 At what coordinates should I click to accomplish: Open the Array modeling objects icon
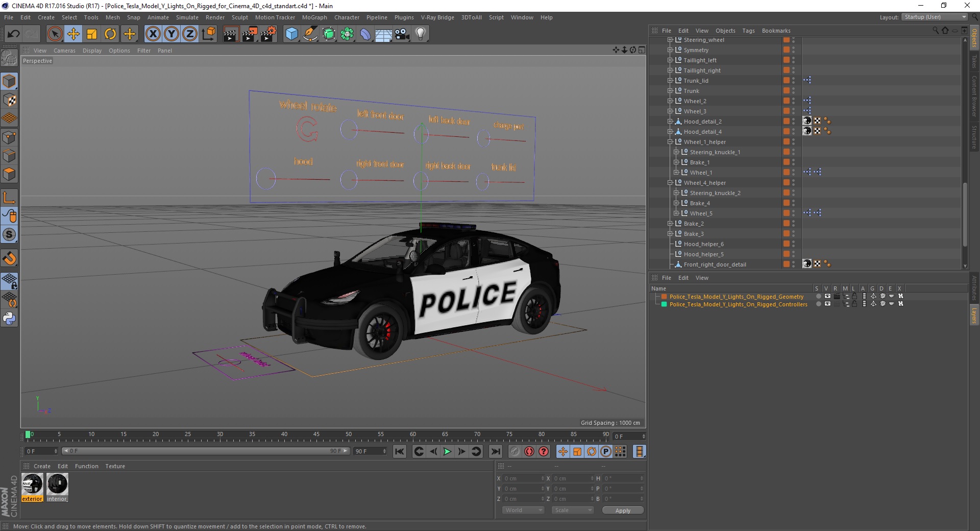(x=348, y=34)
